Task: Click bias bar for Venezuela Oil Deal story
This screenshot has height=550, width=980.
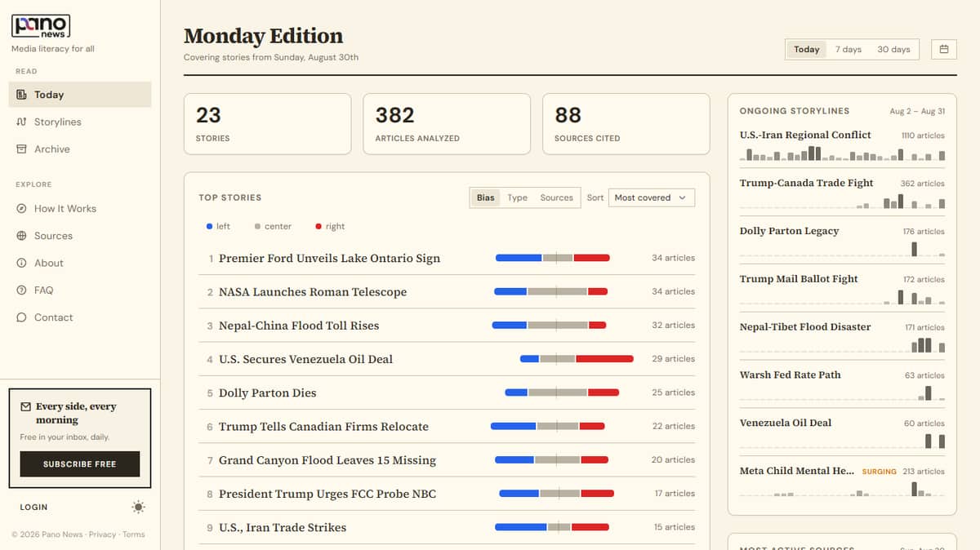Action: point(577,359)
